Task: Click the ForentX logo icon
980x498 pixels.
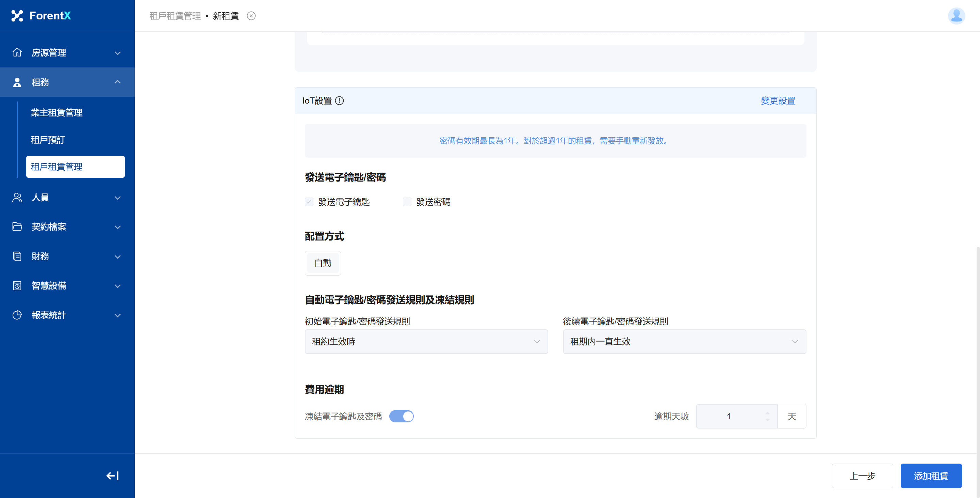Action: click(x=17, y=16)
